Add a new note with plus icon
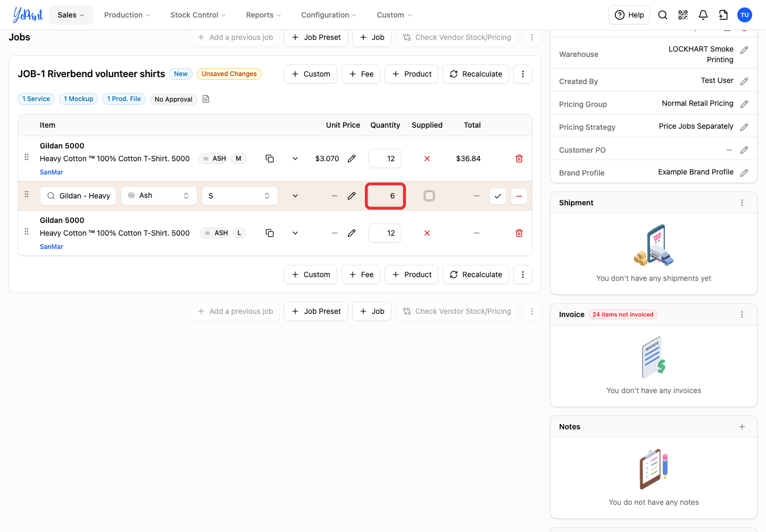The height and width of the screenshot is (532, 766). [x=742, y=427]
